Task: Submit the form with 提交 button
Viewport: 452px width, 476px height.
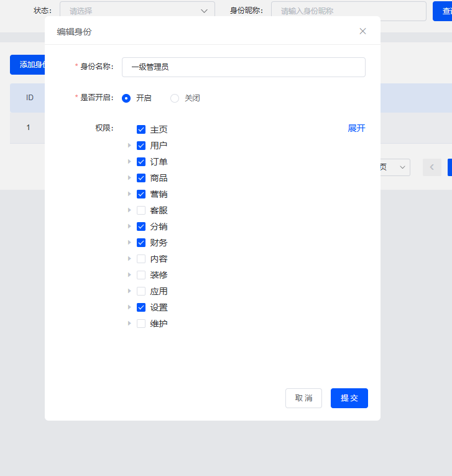Action: [349, 398]
